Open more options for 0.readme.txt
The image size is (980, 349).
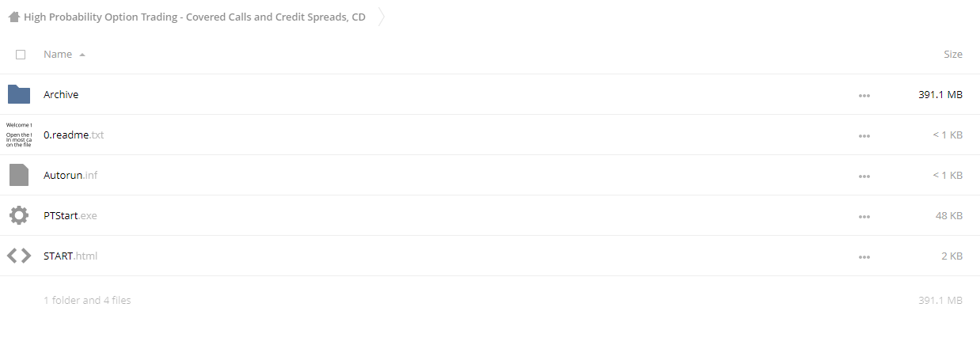coord(864,135)
